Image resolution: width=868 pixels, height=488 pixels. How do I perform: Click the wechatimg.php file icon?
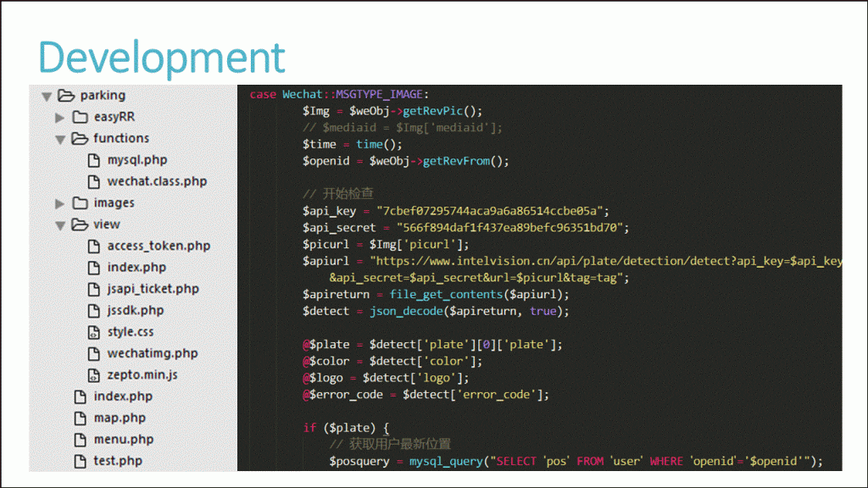(x=93, y=354)
